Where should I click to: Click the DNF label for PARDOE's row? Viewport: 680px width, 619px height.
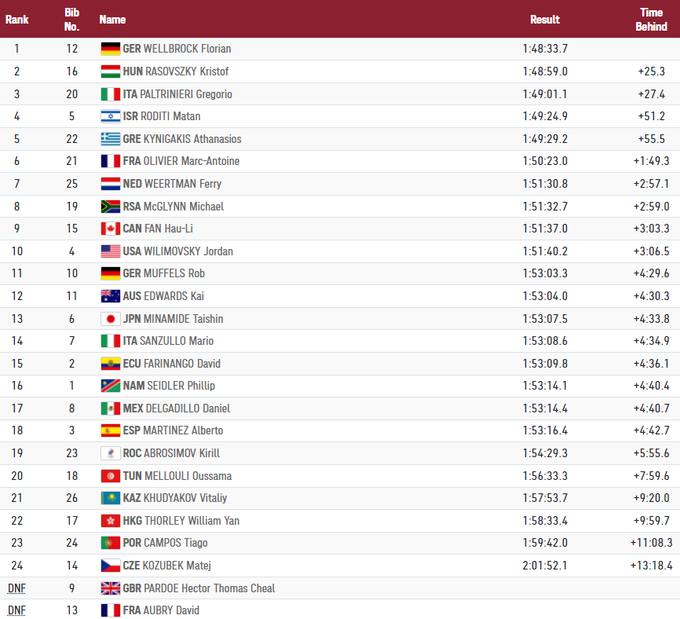point(17,588)
